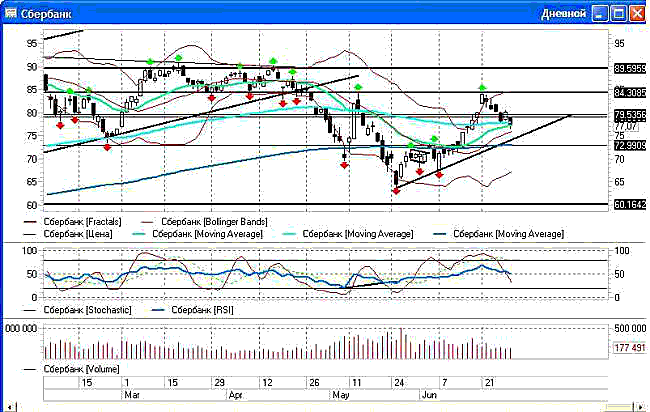This screenshot has height=412, width=650.
Task: Close the Сбербанк chart window
Action: coord(637,14)
